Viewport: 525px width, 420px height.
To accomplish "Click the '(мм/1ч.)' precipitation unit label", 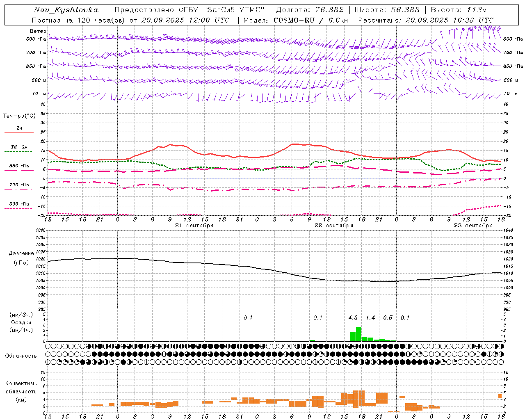I will pos(21,330).
